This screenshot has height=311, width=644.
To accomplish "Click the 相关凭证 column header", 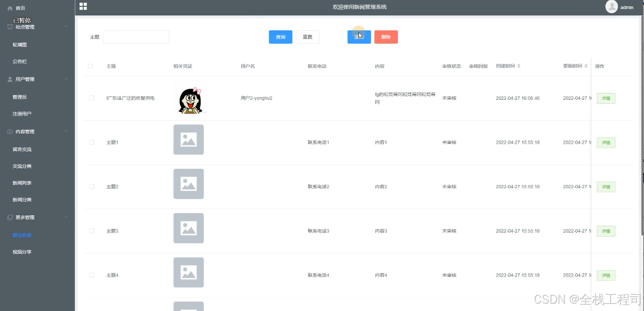I will 183,66.
